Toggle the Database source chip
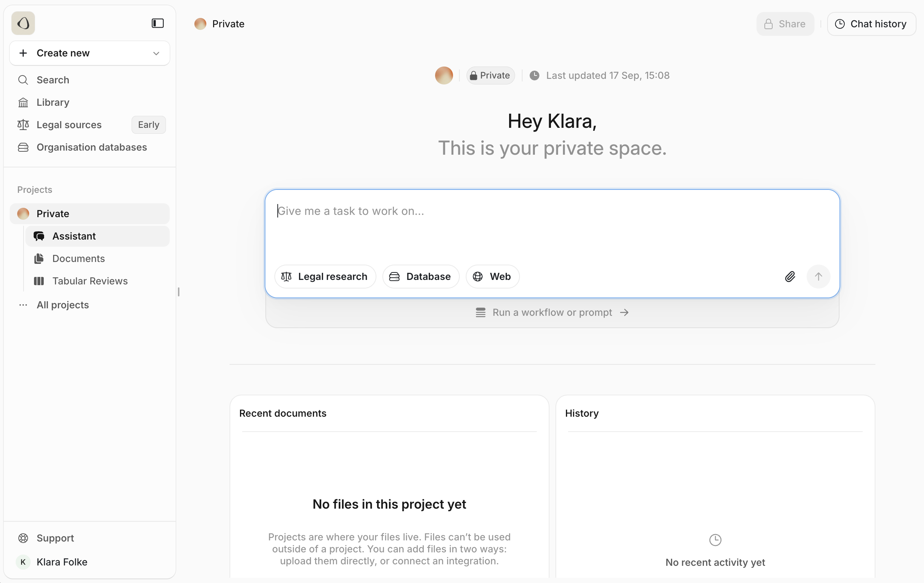This screenshot has height=583, width=924. coord(421,277)
